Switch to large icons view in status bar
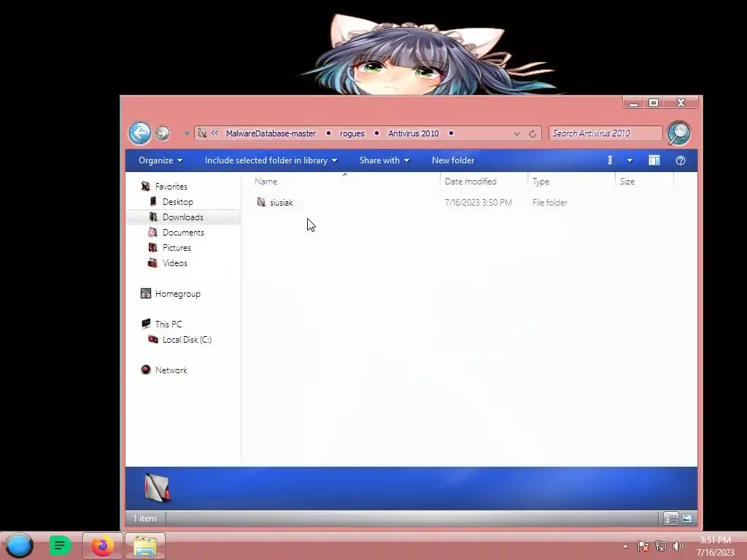The width and height of the screenshot is (747, 560). click(687, 518)
